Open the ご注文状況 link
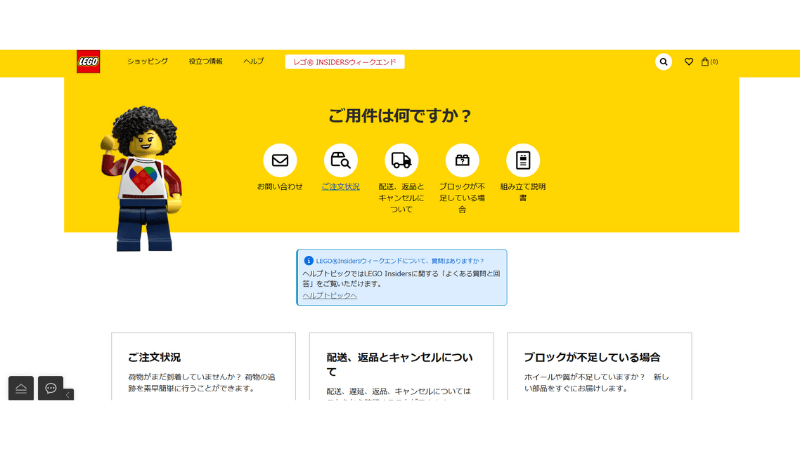 point(340,187)
